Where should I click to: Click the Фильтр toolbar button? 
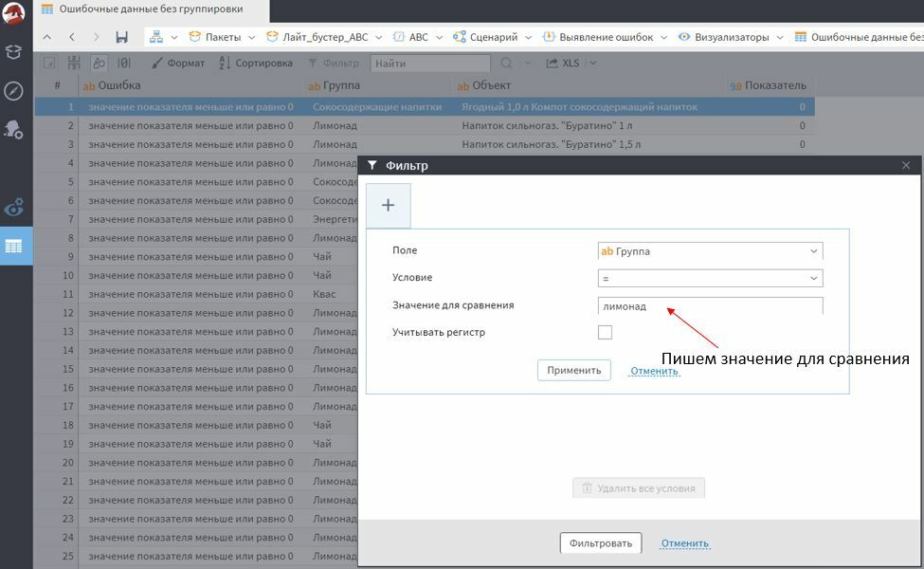pos(334,64)
